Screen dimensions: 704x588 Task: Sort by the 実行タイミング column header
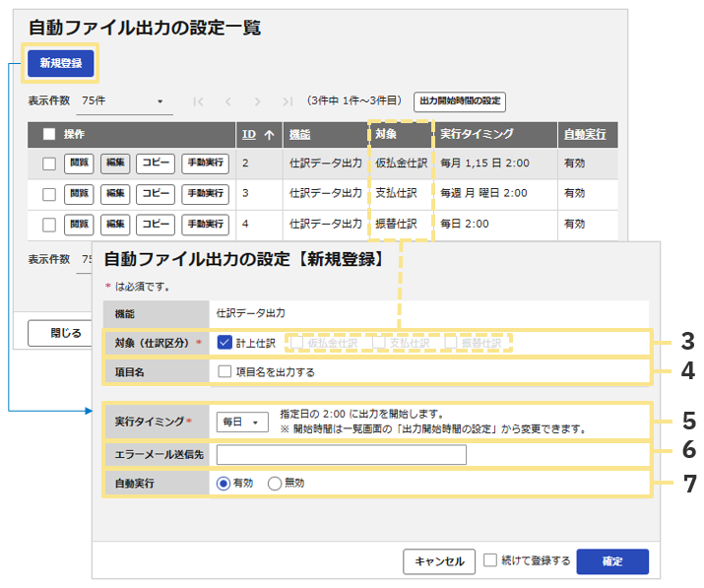477,134
